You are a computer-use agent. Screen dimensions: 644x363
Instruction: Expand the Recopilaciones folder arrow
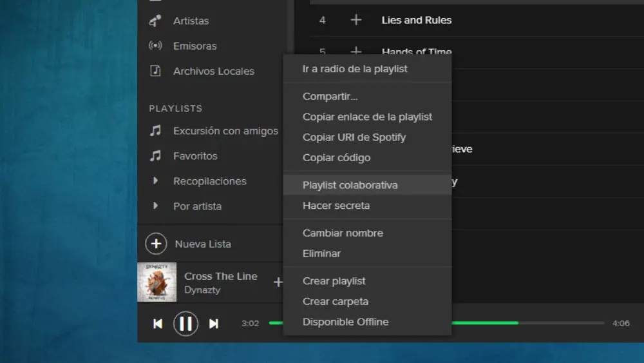tap(155, 181)
